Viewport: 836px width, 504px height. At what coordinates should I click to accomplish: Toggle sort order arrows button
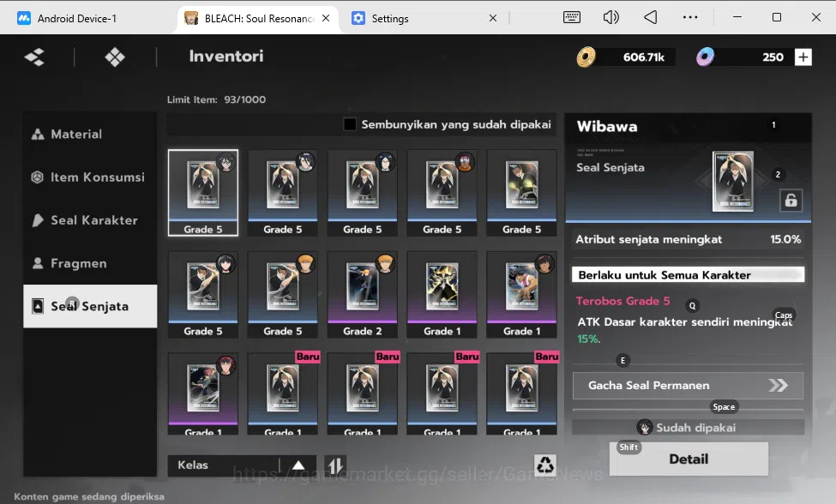point(335,465)
